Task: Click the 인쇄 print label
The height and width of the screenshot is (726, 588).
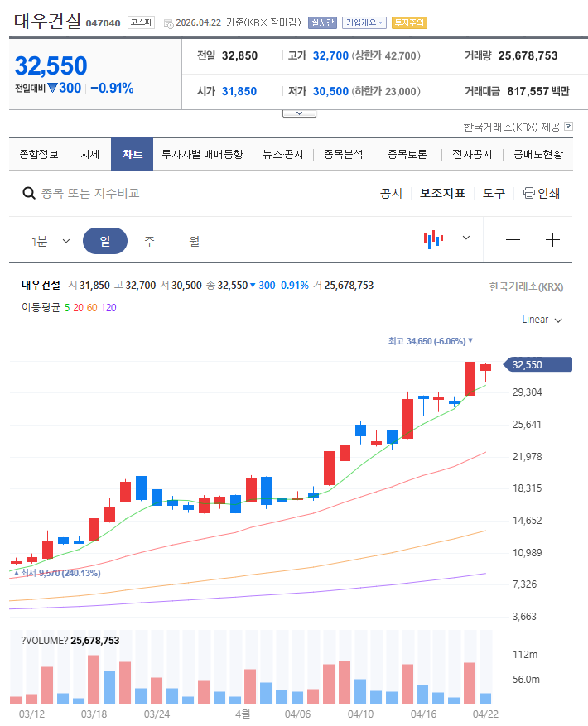Action: pyautogui.click(x=548, y=193)
